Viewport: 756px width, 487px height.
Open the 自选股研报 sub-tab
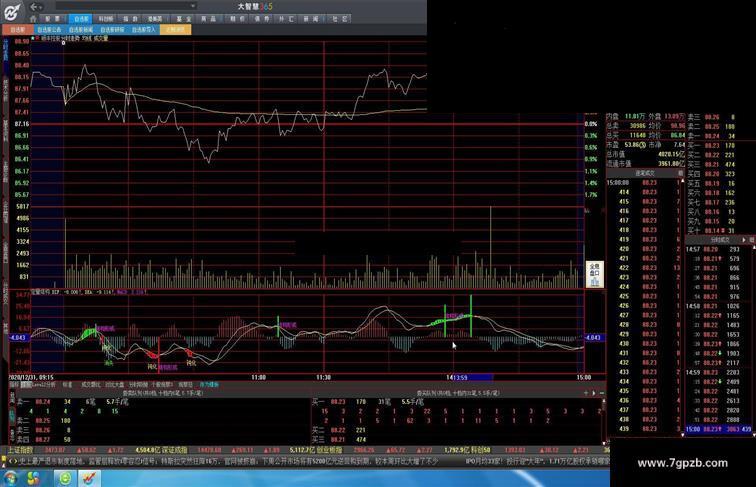112,29
